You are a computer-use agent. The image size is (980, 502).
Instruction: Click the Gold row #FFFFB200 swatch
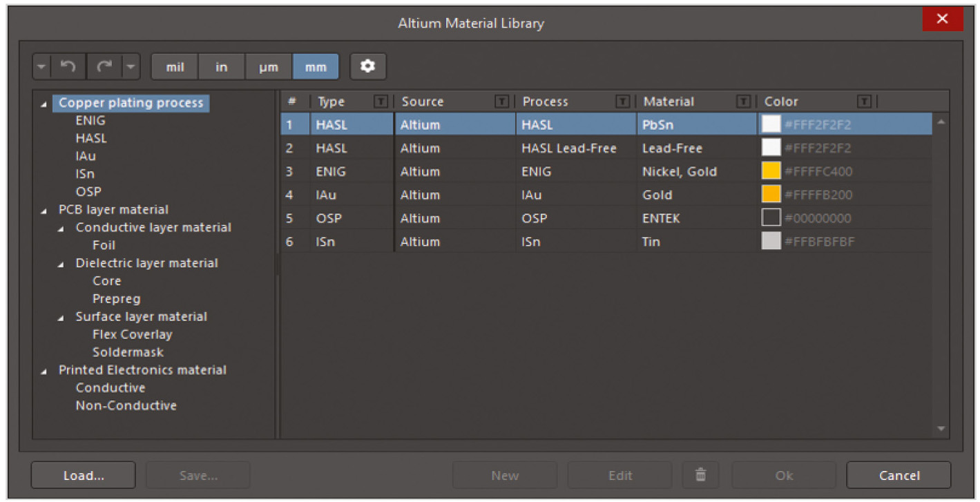pos(771,195)
